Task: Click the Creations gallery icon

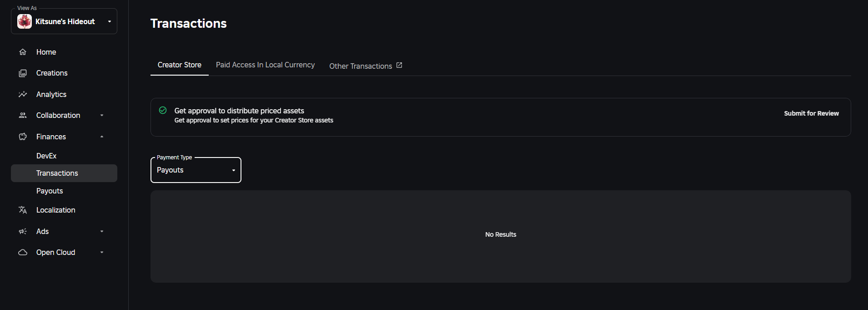Action: click(x=23, y=73)
